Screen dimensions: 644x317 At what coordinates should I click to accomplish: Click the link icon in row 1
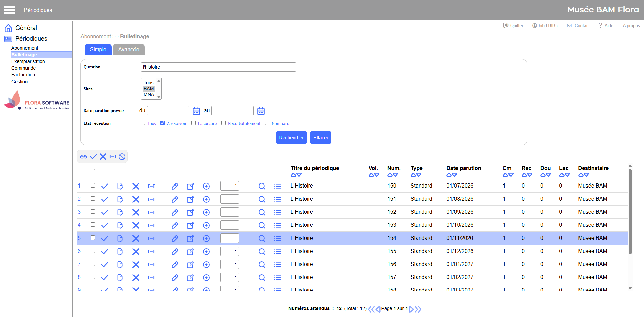(x=152, y=186)
